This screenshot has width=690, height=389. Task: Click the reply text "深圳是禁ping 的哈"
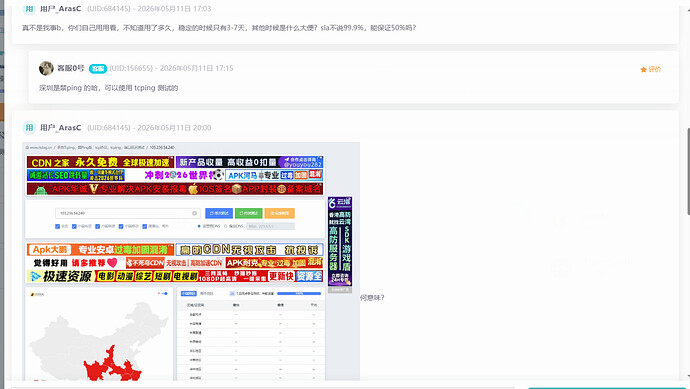[69, 88]
